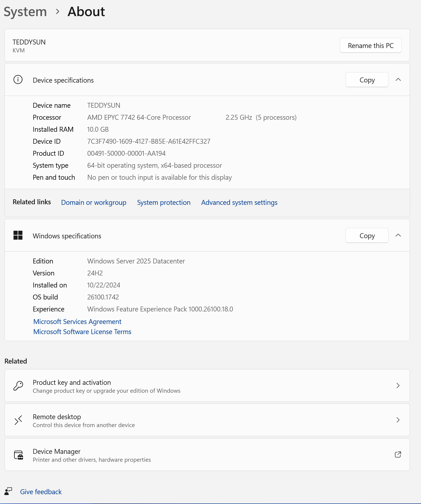Click the Windows specifications header title

(x=67, y=236)
